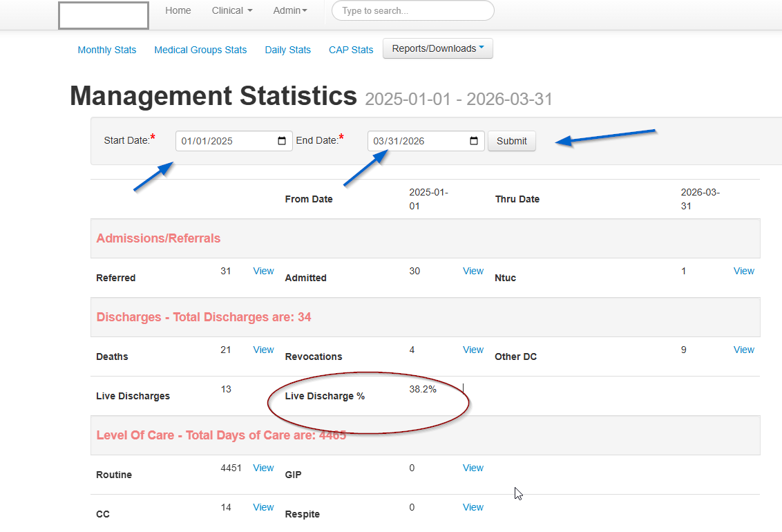Click the Admissions/Referrals section heading
The image size is (782, 532).
click(158, 238)
